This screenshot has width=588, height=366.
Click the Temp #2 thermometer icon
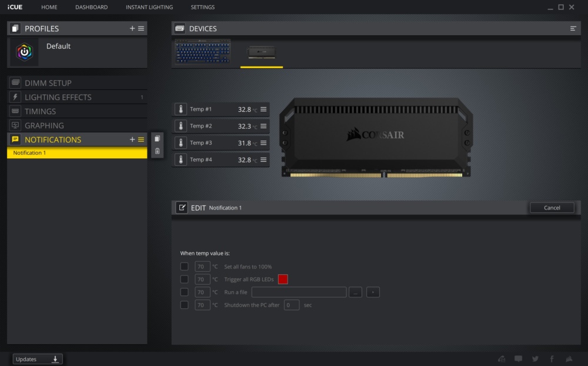tap(181, 126)
